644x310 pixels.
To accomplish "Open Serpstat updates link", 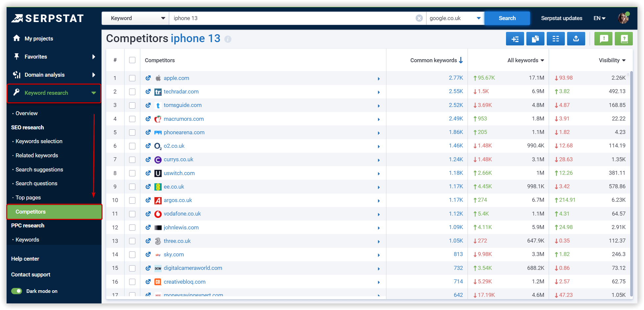I will point(562,18).
